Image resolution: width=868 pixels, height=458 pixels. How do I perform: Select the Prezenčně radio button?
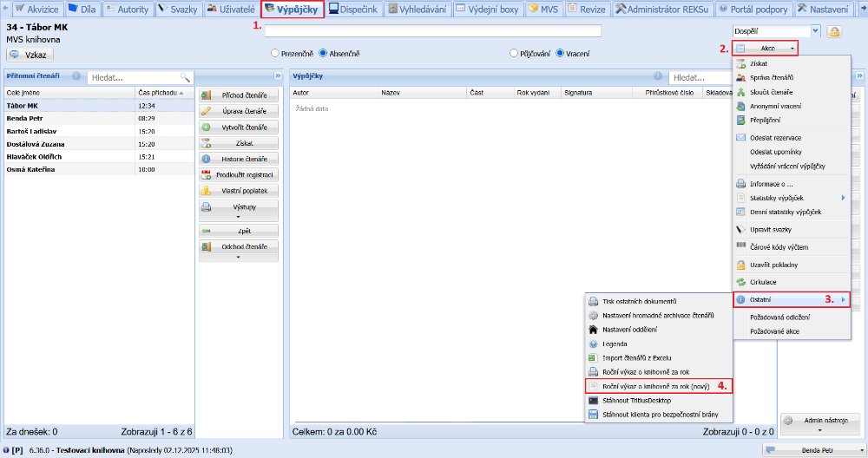click(276, 53)
